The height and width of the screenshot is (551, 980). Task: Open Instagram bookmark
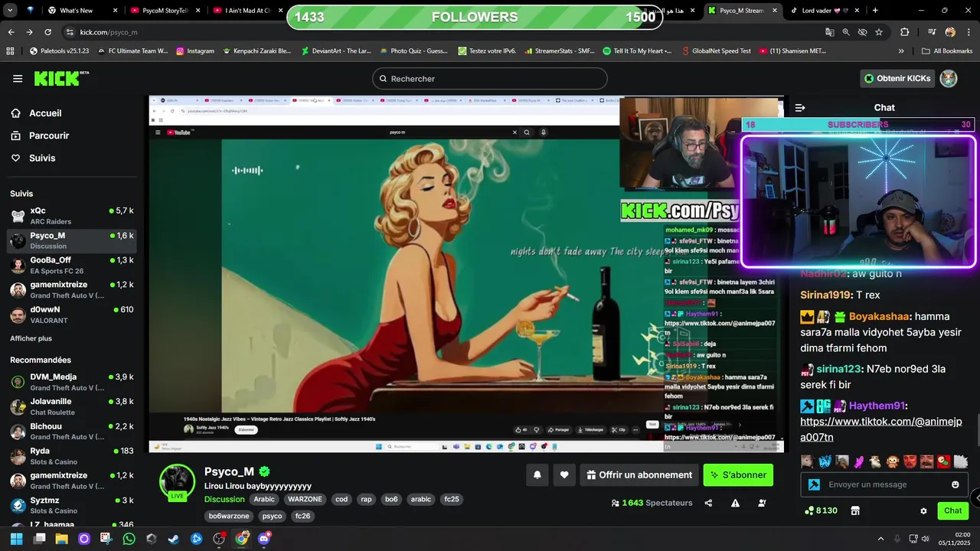point(195,51)
